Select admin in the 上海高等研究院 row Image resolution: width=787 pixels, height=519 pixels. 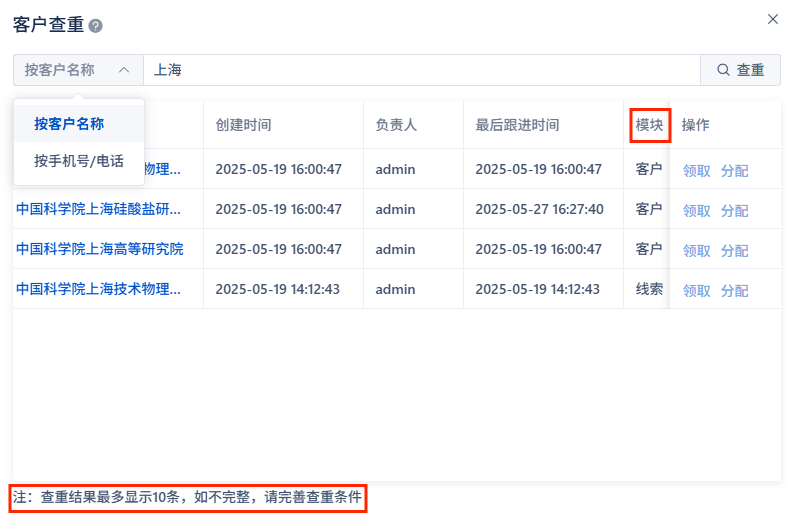tap(396, 249)
